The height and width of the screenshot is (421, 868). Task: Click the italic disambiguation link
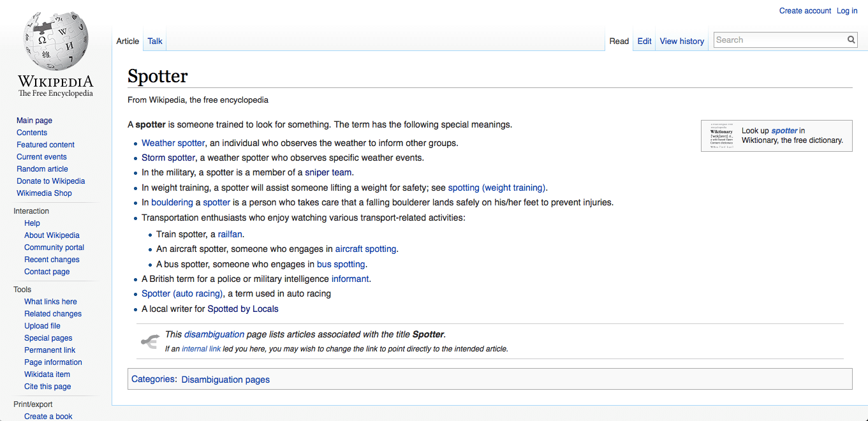[x=214, y=334]
